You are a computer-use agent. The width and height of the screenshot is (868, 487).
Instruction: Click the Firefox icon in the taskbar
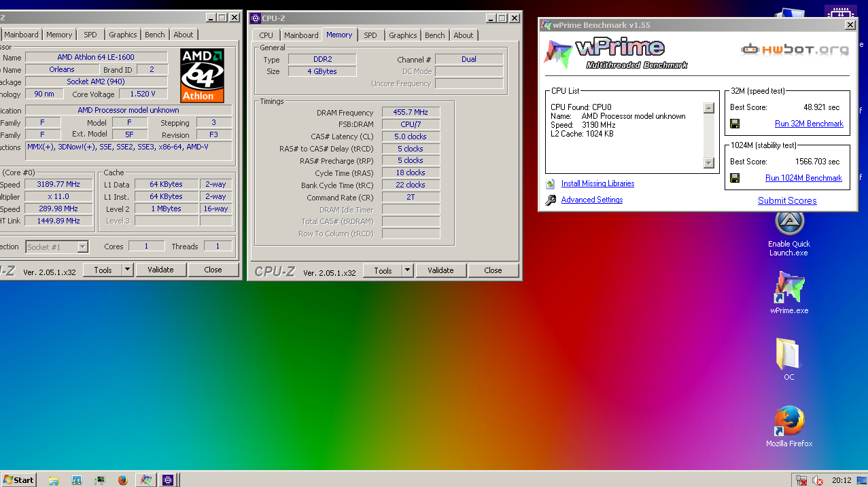point(122,480)
